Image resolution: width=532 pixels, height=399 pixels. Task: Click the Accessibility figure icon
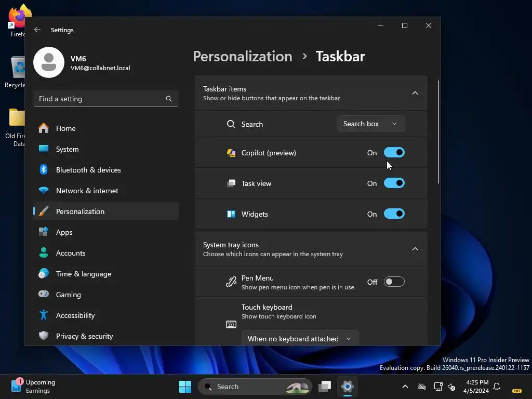(44, 315)
